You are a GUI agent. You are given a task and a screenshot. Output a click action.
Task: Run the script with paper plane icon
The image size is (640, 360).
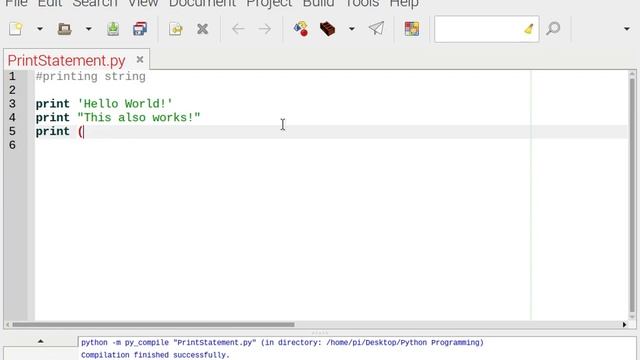pos(376,29)
